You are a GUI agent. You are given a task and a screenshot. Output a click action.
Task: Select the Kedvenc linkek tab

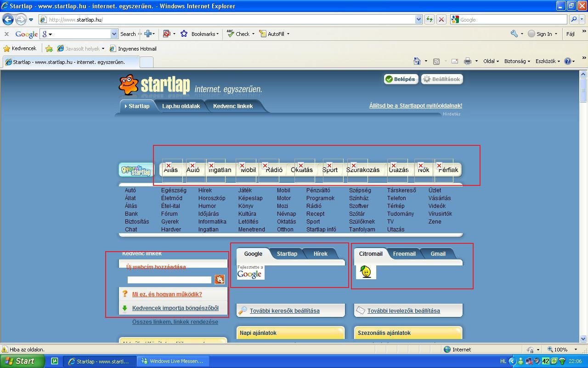pyautogui.click(x=233, y=106)
